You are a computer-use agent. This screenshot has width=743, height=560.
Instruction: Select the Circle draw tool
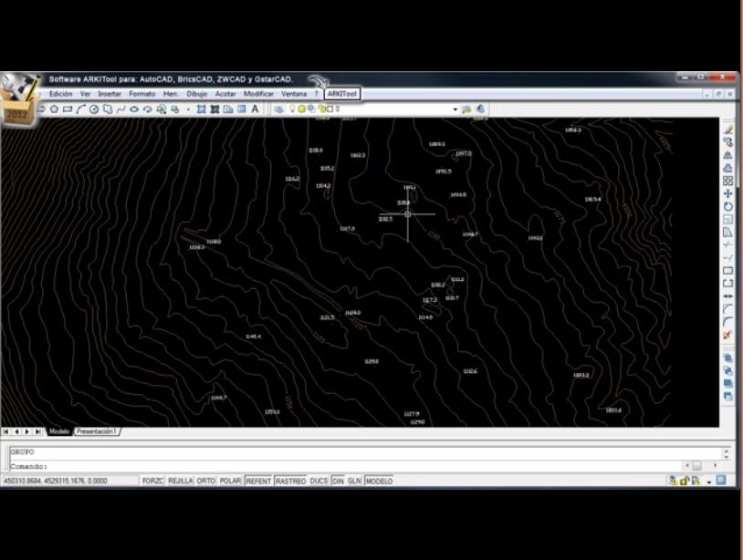(94, 109)
